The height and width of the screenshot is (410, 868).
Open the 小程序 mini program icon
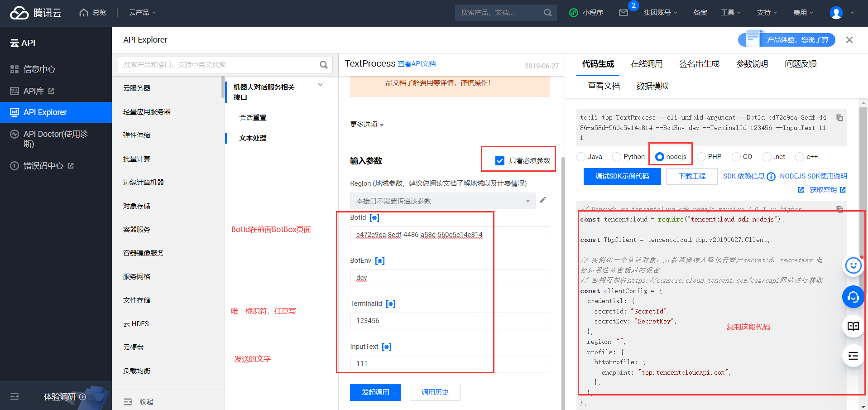click(574, 13)
